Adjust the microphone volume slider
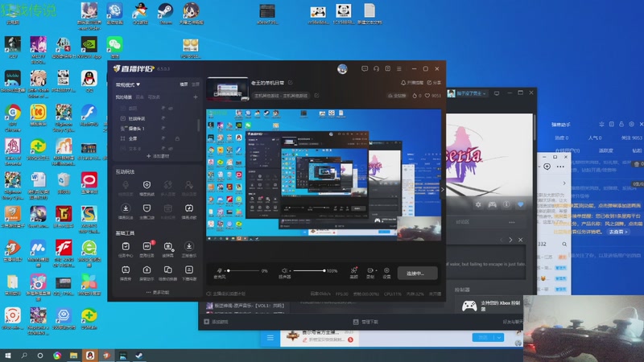 (244, 270)
